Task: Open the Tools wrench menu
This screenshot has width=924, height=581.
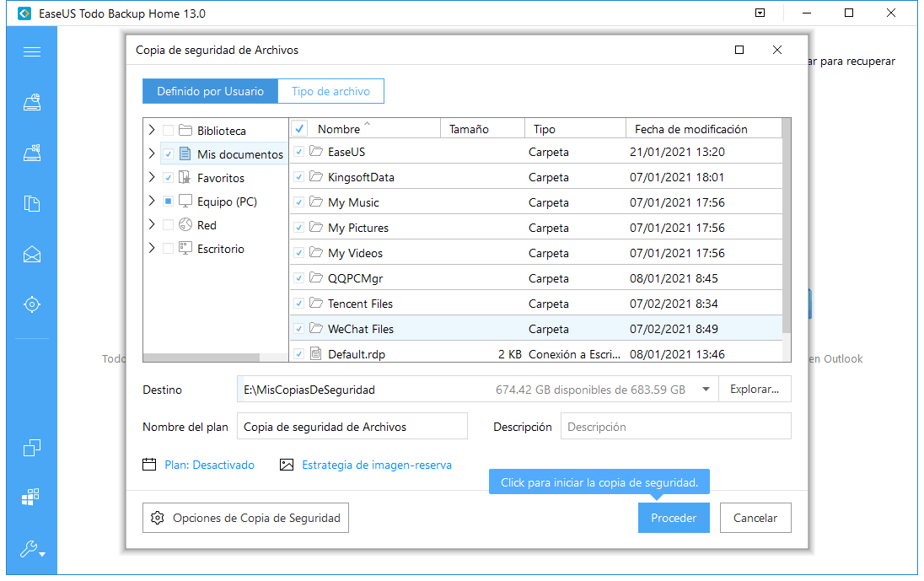Action: click(x=32, y=549)
